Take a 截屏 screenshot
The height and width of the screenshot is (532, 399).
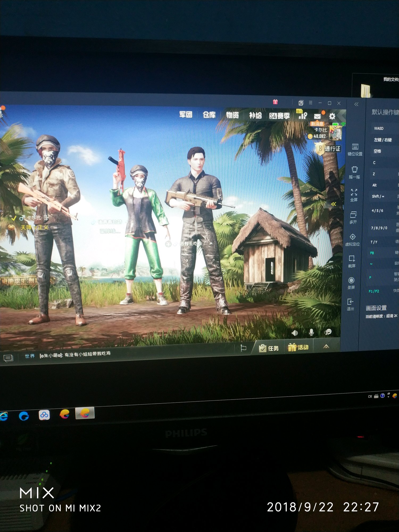pyautogui.click(x=352, y=261)
